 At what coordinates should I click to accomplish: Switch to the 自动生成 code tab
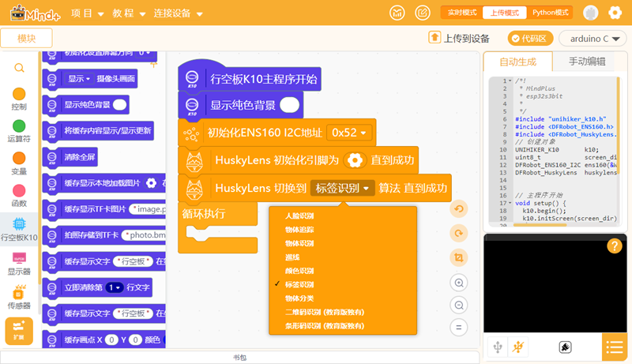(x=517, y=62)
